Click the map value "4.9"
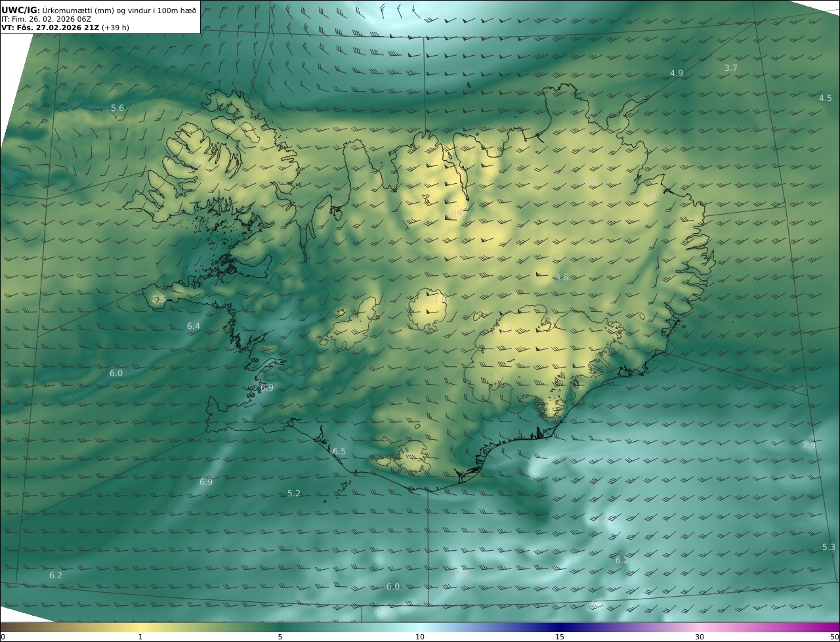The image size is (840, 642). click(x=677, y=73)
